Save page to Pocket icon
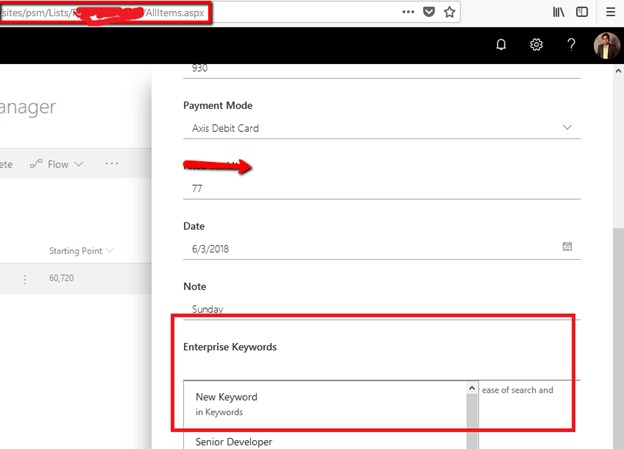 click(x=429, y=12)
